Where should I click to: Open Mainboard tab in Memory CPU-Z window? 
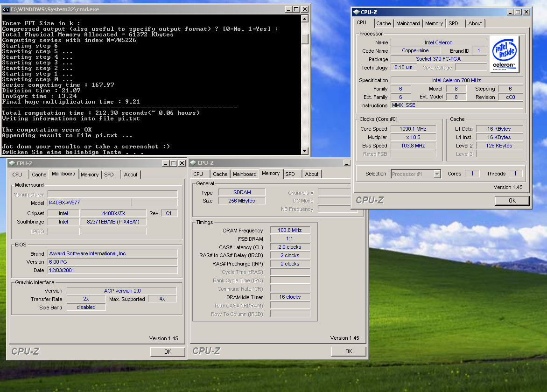[x=245, y=174]
